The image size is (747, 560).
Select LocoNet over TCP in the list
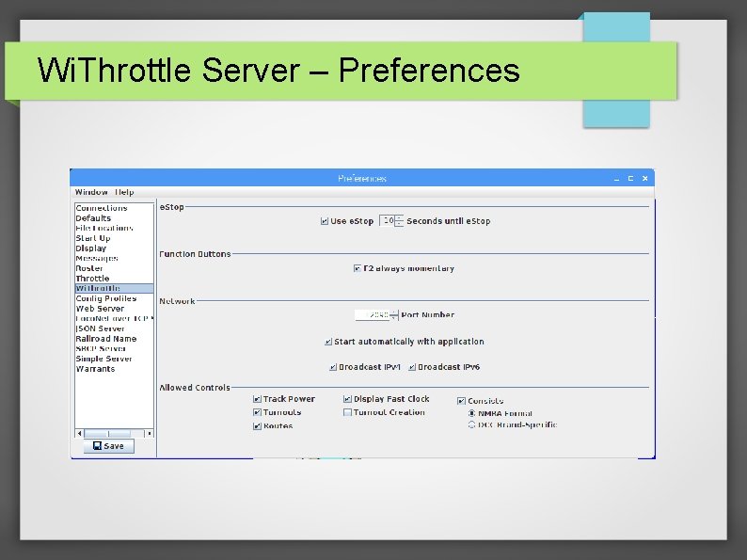coord(115,318)
